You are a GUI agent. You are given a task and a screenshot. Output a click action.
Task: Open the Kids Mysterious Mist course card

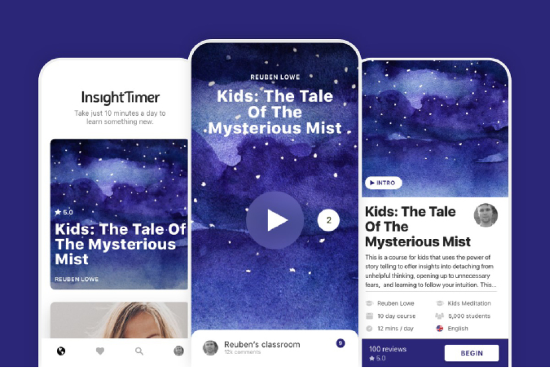click(119, 214)
